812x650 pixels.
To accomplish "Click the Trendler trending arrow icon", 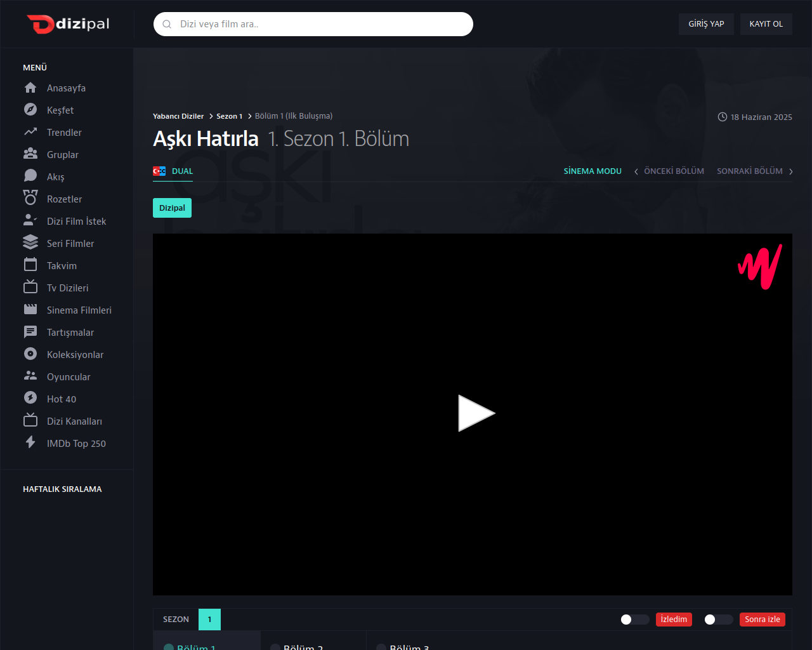I will point(30,132).
